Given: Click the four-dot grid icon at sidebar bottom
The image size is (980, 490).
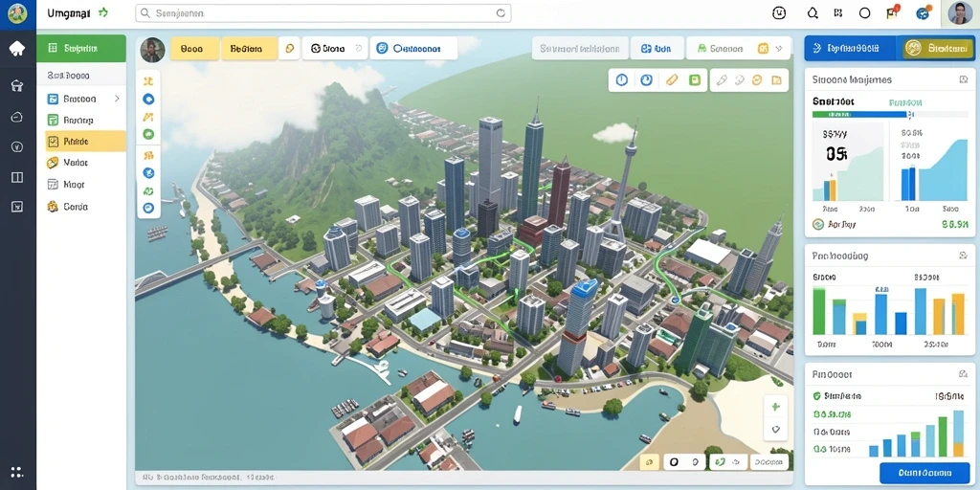Looking at the screenshot, I should click(x=17, y=472).
